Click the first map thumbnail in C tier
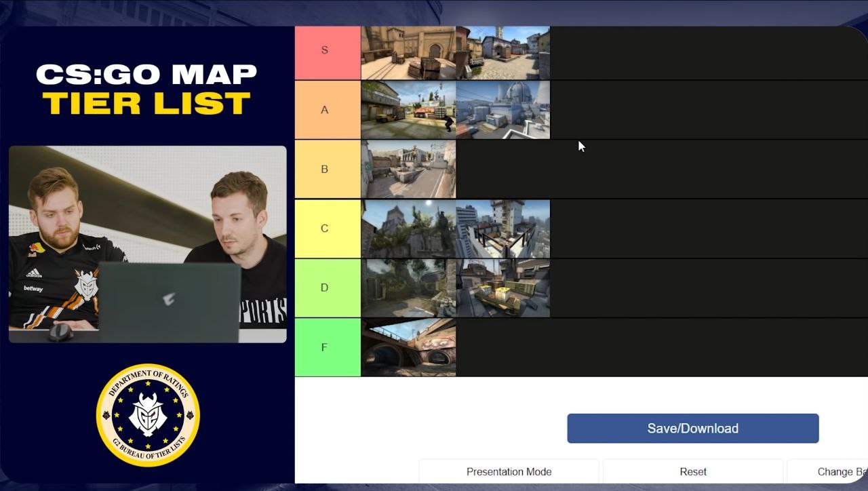868x491 pixels. tap(408, 229)
